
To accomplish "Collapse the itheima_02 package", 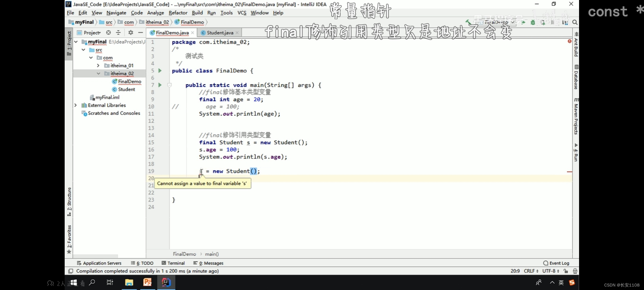I will [98, 74].
